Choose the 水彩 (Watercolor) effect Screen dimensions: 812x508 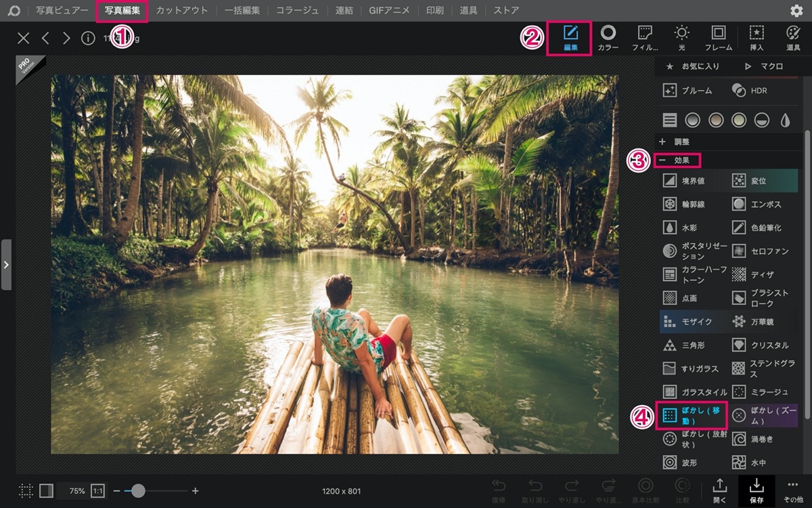pyautogui.click(x=680, y=228)
